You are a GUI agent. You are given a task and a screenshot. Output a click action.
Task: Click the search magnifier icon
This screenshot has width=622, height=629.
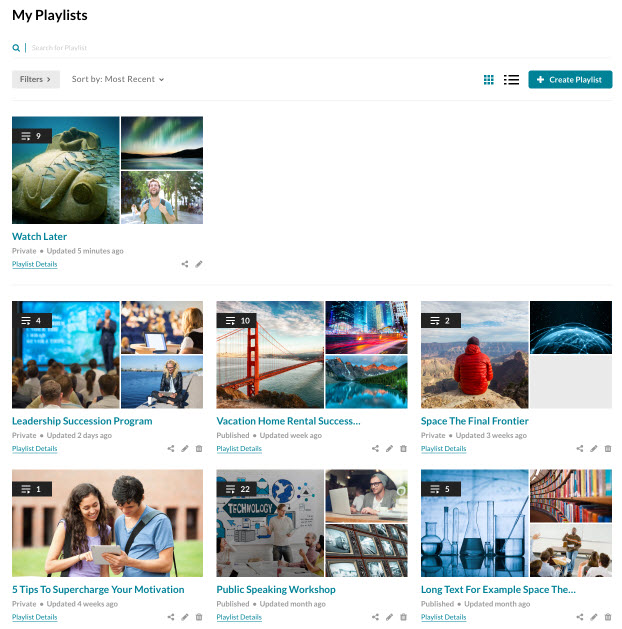pyautogui.click(x=16, y=48)
